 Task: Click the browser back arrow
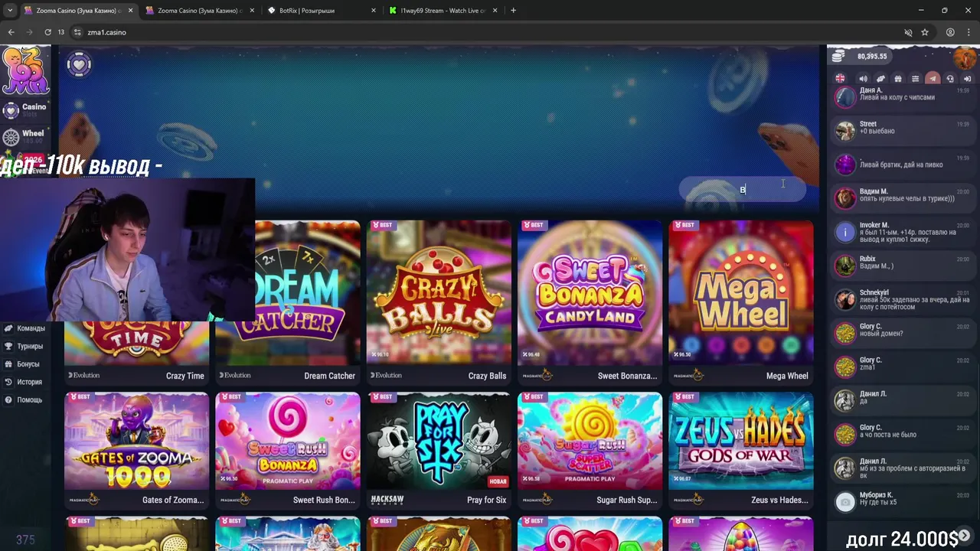11,32
